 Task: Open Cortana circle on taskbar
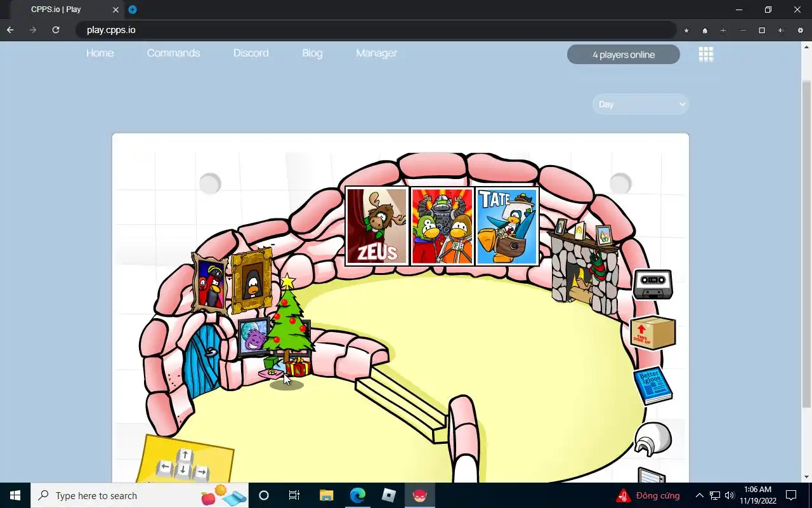(x=264, y=495)
